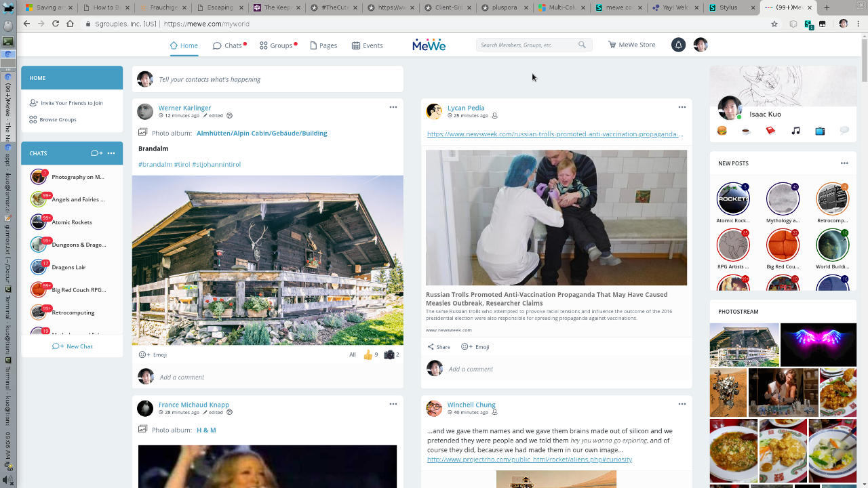Add Emoji to Werner Karlinger's post

153,354
